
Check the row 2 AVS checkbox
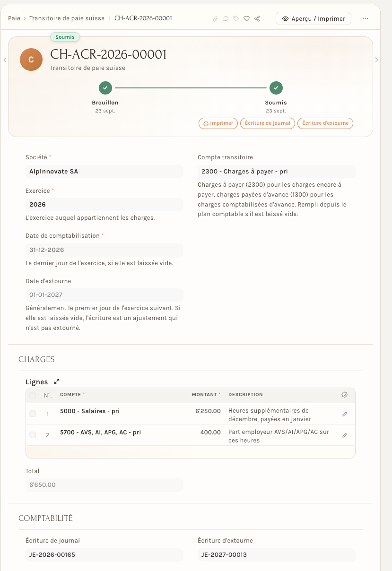(x=33, y=435)
